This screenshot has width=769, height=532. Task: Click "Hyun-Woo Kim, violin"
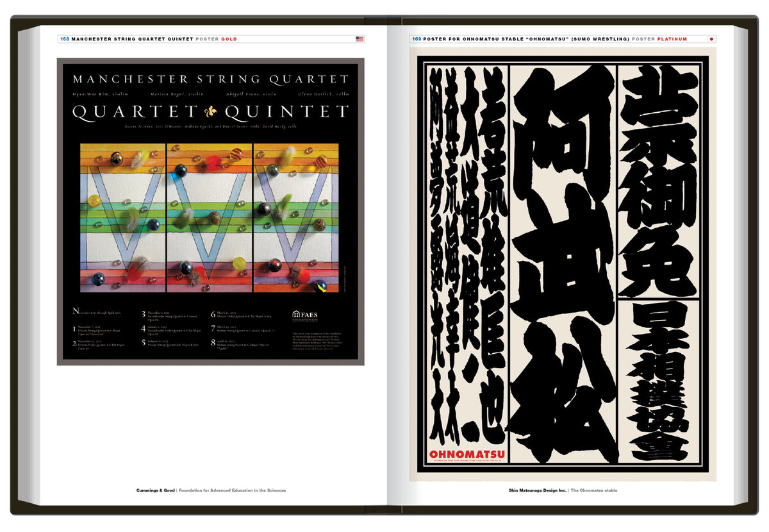(x=100, y=94)
